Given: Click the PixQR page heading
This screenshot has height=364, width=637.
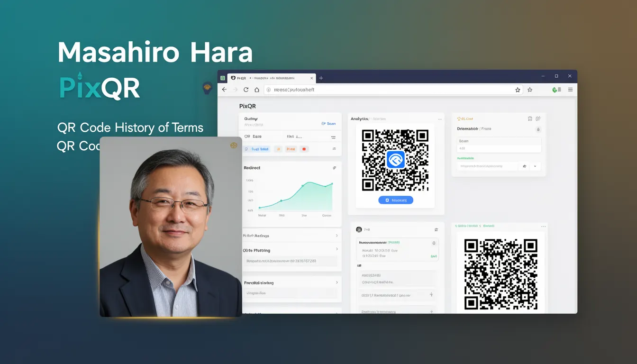Looking at the screenshot, I should (247, 106).
